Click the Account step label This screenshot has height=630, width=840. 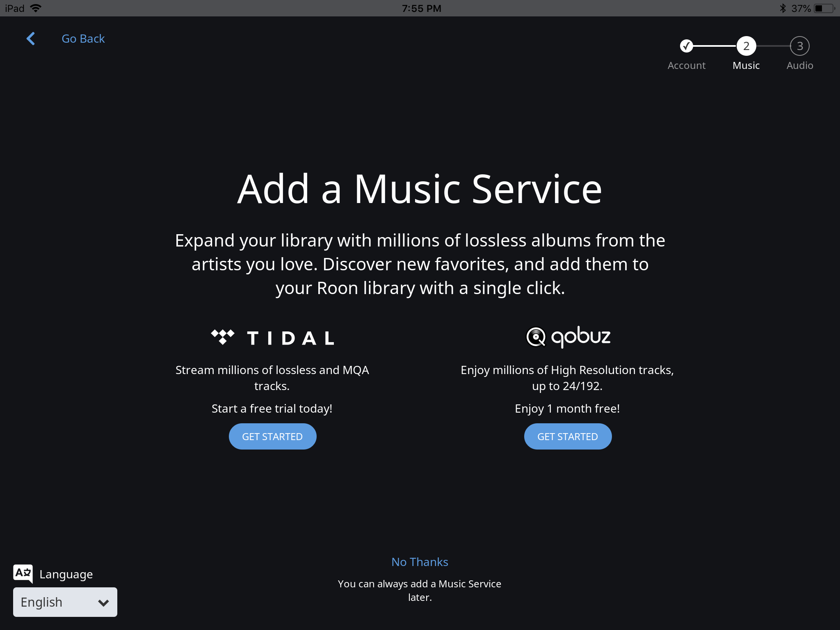(686, 66)
